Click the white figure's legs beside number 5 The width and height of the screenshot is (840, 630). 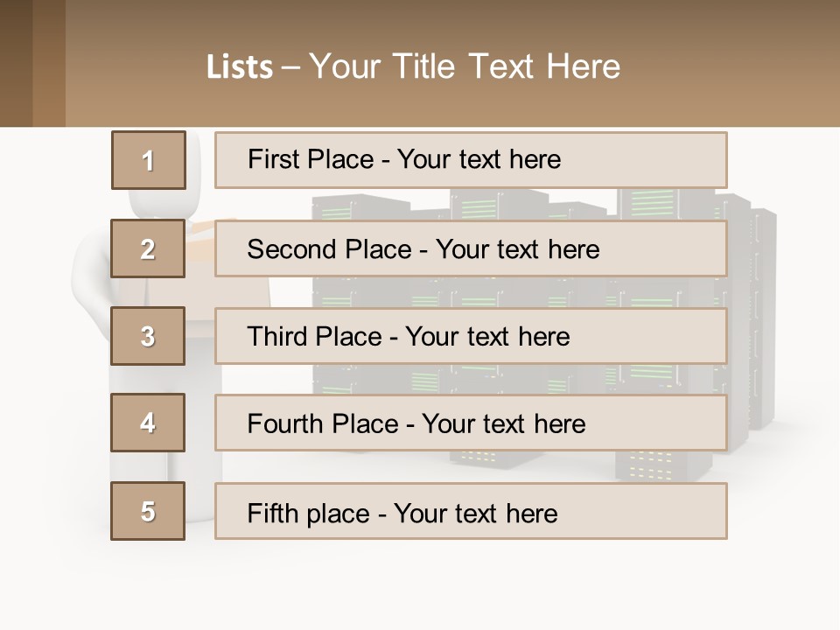pyautogui.click(x=203, y=490)
